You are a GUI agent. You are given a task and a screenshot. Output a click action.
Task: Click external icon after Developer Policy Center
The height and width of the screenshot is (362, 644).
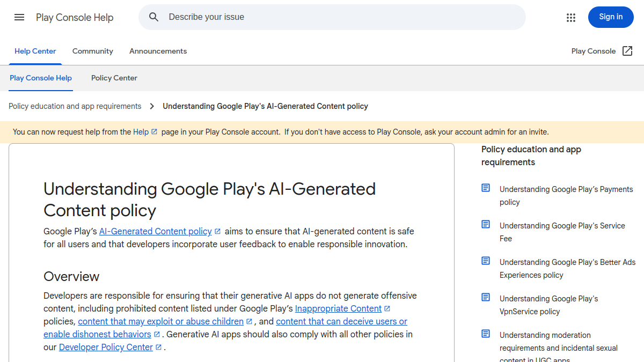pos(159,348)
